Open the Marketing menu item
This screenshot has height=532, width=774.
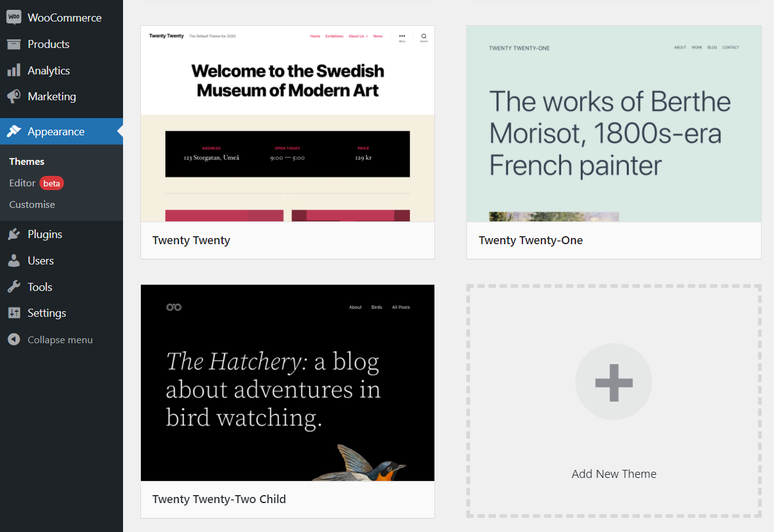tap(62, 97)
